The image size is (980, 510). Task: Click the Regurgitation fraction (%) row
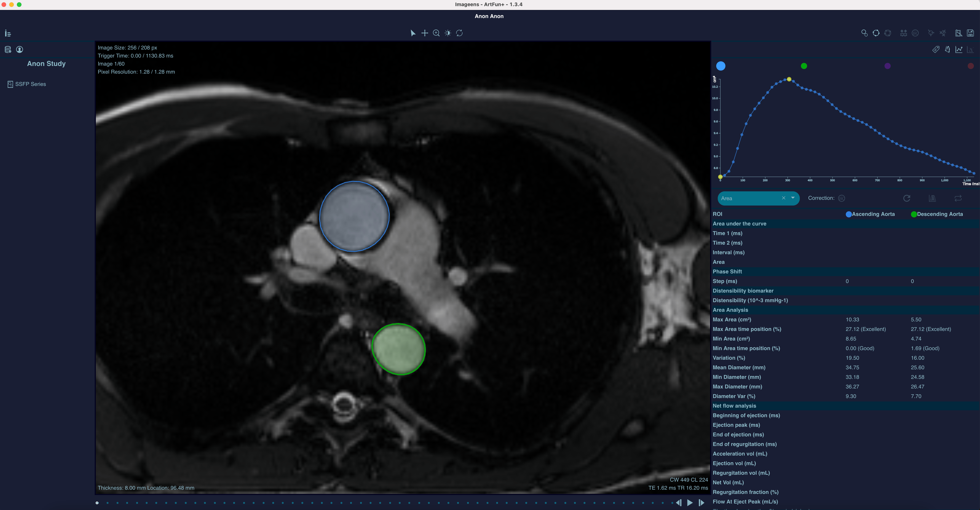point(845,492)
